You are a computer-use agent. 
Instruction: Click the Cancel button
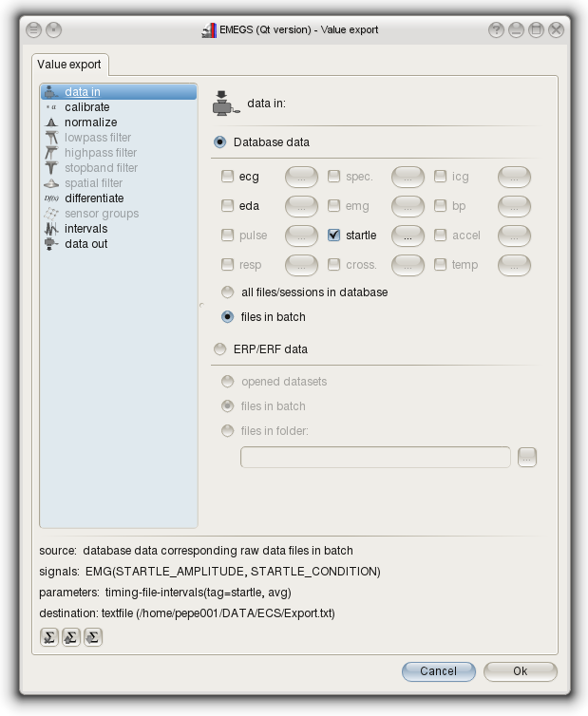tap(438, 671)
